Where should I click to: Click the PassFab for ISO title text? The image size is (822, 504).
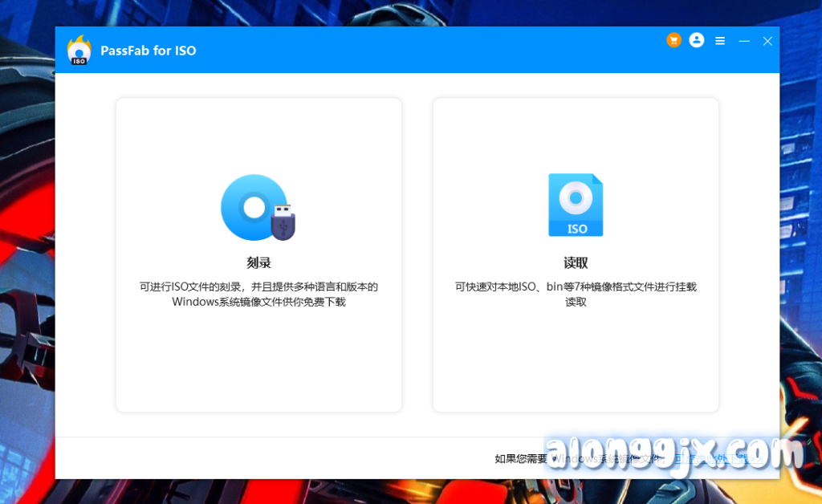(149, 51)
